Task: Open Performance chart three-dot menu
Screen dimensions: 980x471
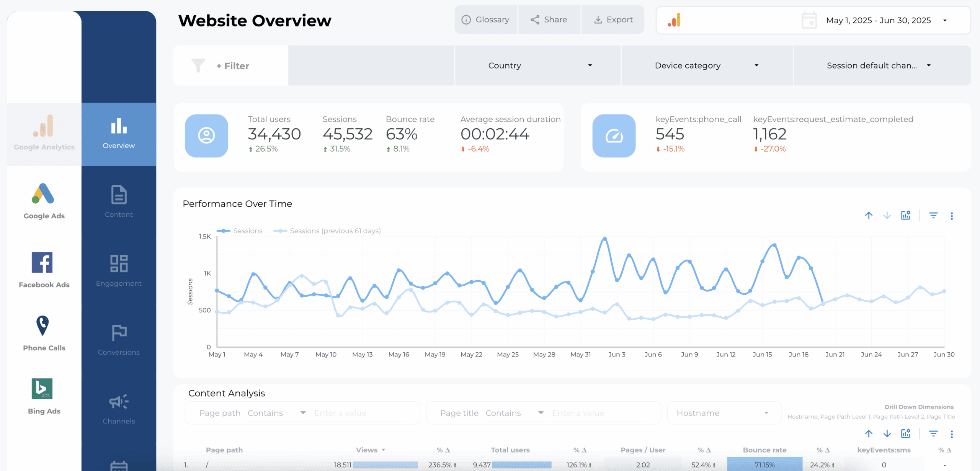Action: point(952,216)
